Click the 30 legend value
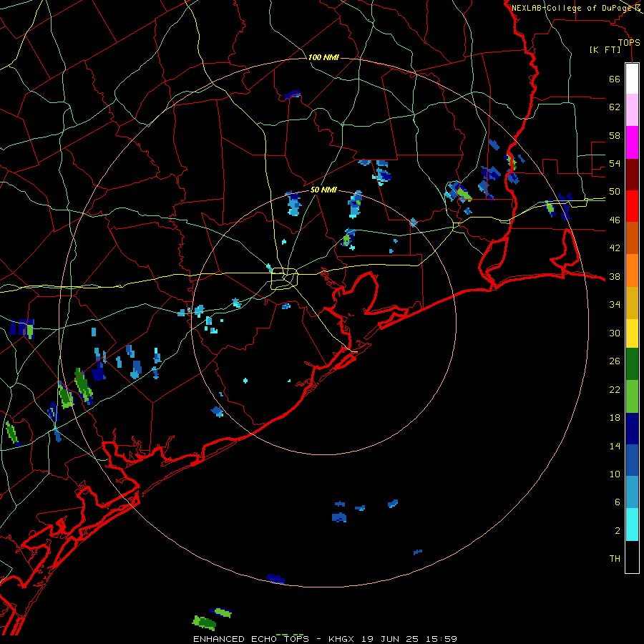644x644 pixels. pyautogui.click(x=615, y=333)
